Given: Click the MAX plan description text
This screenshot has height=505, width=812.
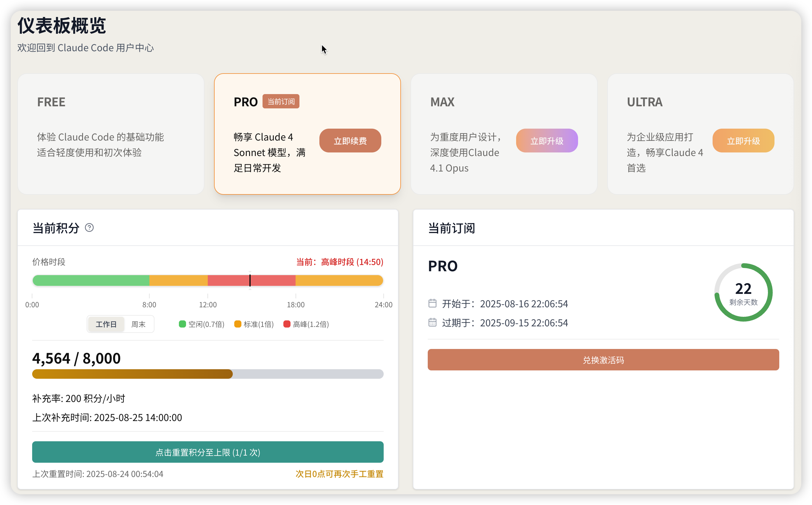Looking at the screenshot, I should [x=466, y=152].
